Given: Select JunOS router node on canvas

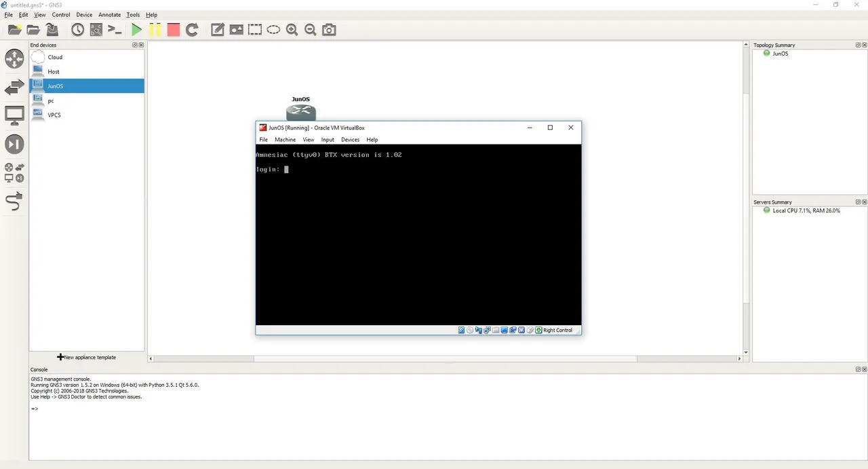Looking at the screenshot, I should (301, 113).
